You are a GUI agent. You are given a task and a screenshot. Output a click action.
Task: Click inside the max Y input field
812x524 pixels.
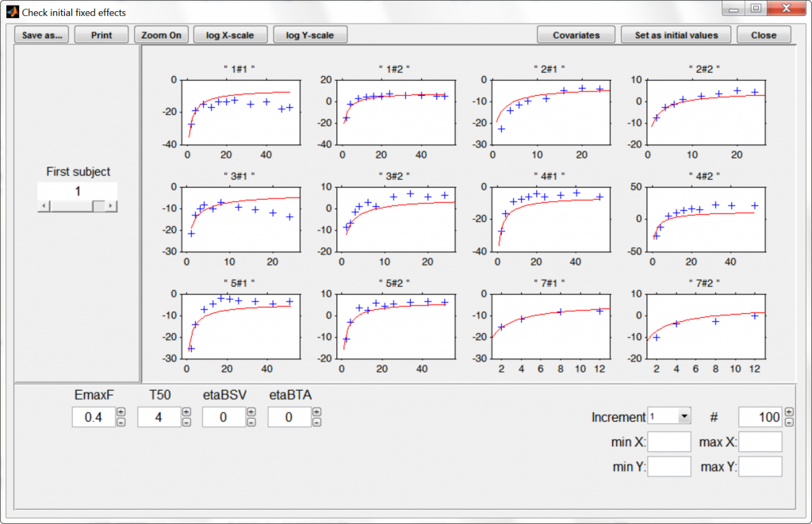760,467
